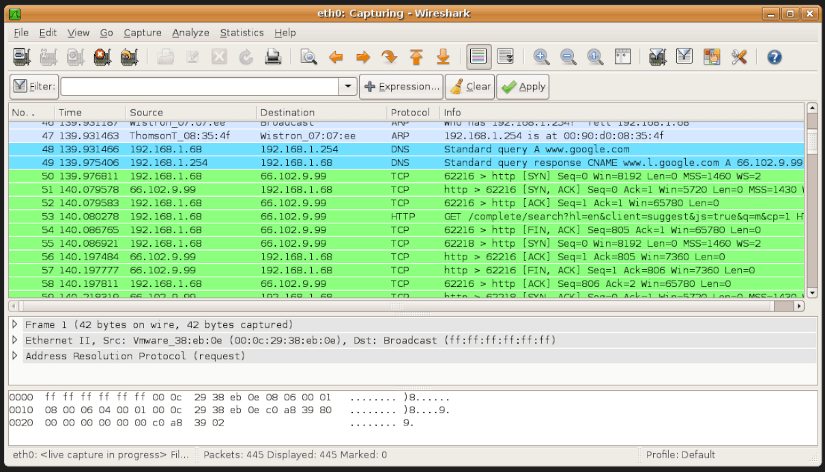Sort by the Time column header
The height and width of the screenshot is (472, 825).
(90, 112)
